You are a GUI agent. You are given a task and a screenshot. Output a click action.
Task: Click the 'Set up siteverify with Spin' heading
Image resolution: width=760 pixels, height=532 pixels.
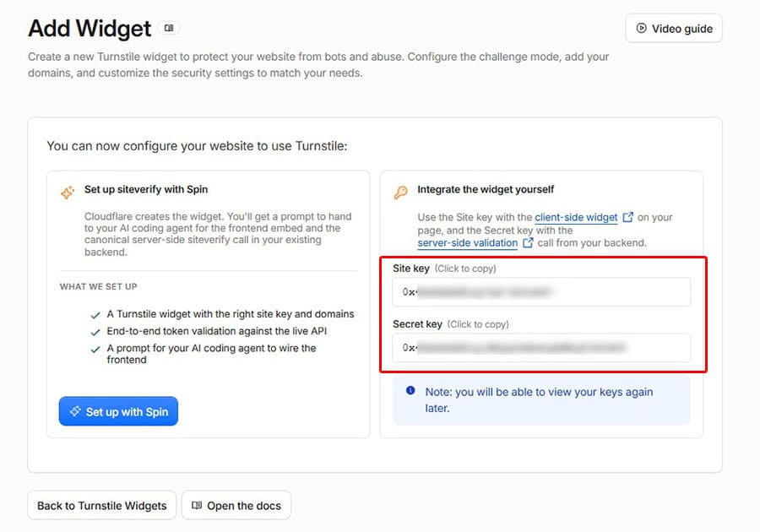click(146, 189)
